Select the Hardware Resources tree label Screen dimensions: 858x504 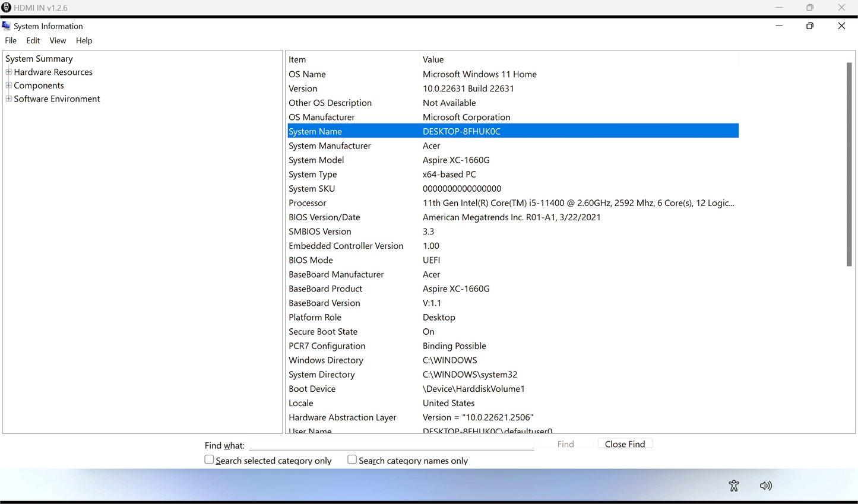pyautogui.click(x=53, y=72)
